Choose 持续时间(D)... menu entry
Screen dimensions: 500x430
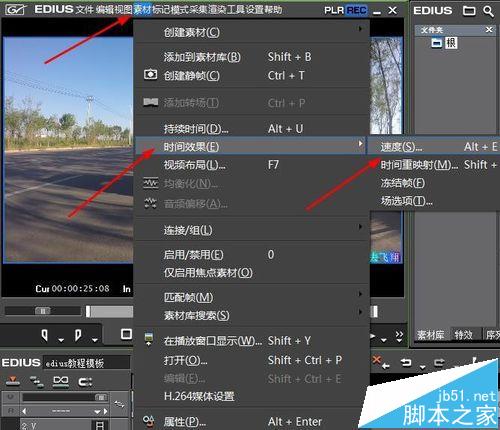(252, 128)
